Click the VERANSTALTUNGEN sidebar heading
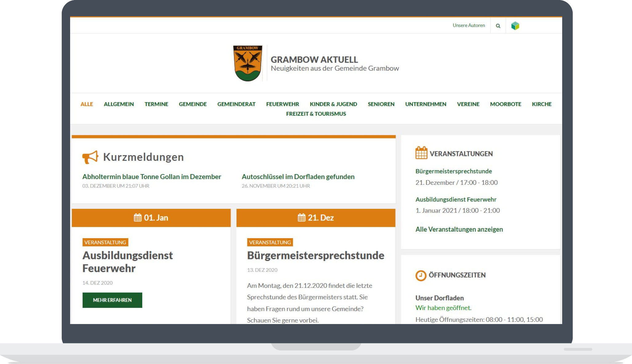 click(461, 154)
